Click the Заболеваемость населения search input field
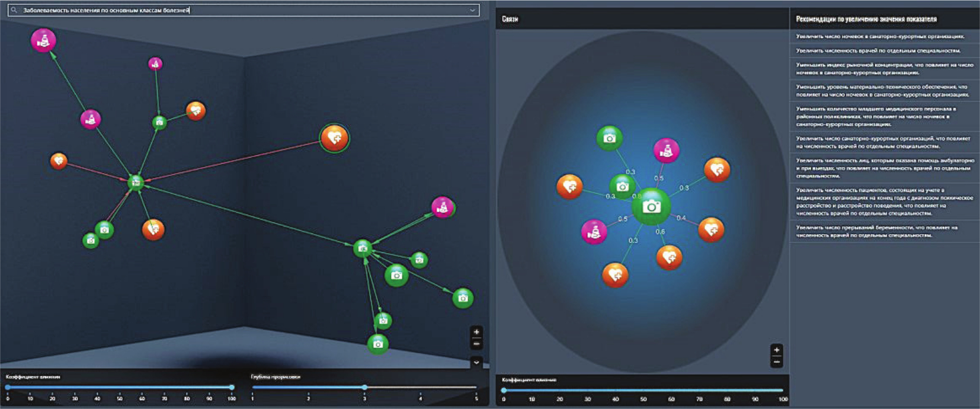Viewport: 980px width, 409px height. tap(237, 10)
